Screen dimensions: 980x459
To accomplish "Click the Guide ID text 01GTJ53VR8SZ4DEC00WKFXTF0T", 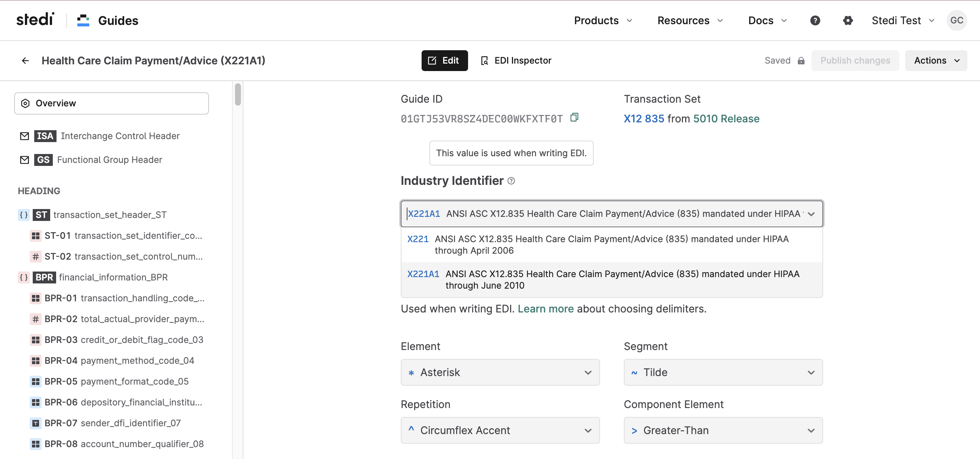I will point(481,119).
